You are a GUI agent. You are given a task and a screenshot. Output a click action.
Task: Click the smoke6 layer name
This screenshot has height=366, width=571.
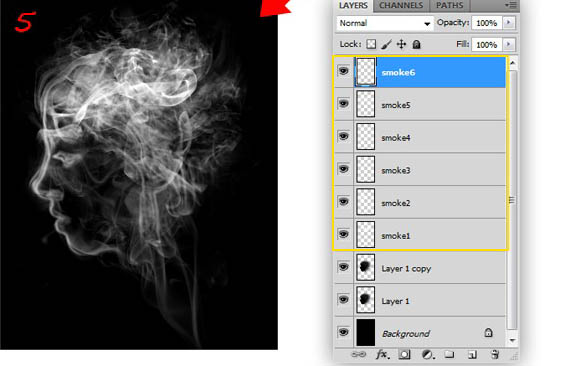pyautogui.click(x=398, y=72)
